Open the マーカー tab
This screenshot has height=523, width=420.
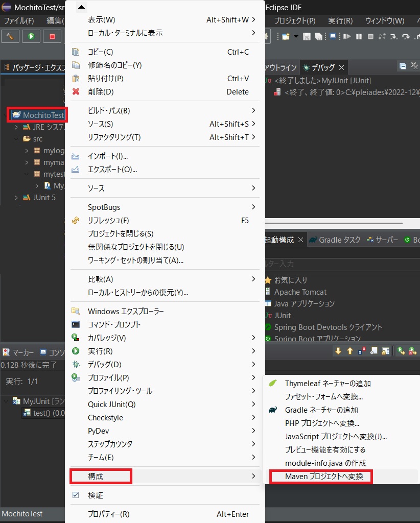[18, 352]
